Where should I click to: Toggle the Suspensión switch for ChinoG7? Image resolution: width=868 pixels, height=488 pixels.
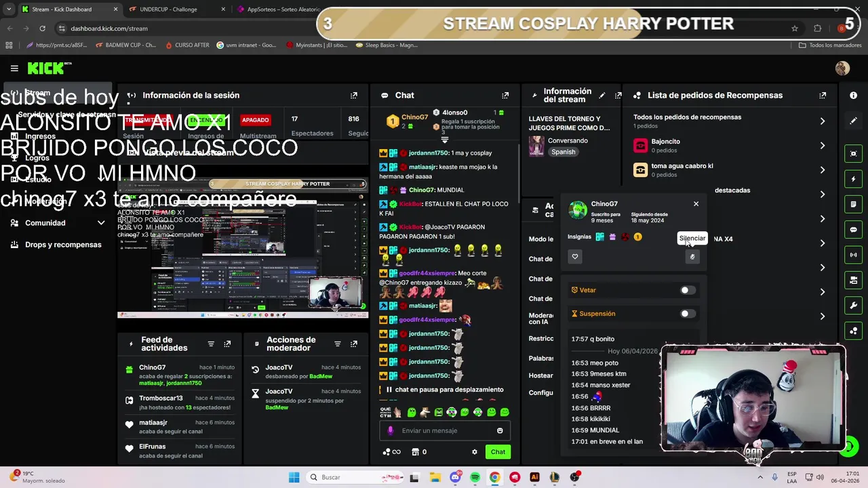tap(688, 314)
